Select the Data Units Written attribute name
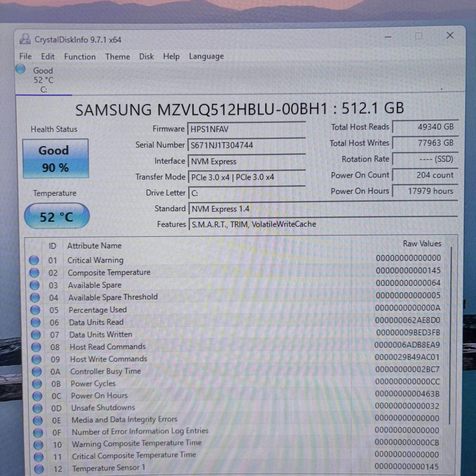This screenshot has width=476, height=476. (x=100, y=335)
